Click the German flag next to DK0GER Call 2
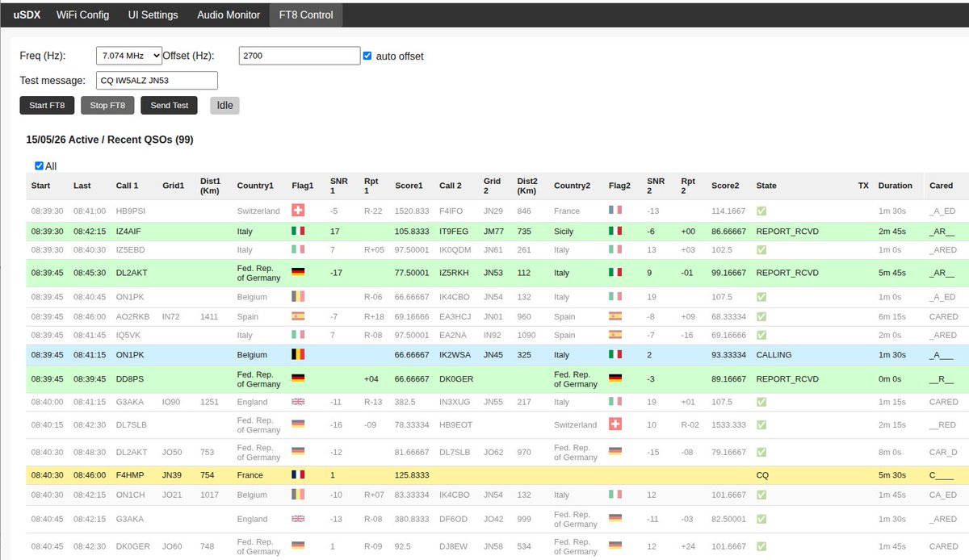Image resolution: width=969 pixels, height=560 pixels. pyautogui.click(x=615, y=378)
